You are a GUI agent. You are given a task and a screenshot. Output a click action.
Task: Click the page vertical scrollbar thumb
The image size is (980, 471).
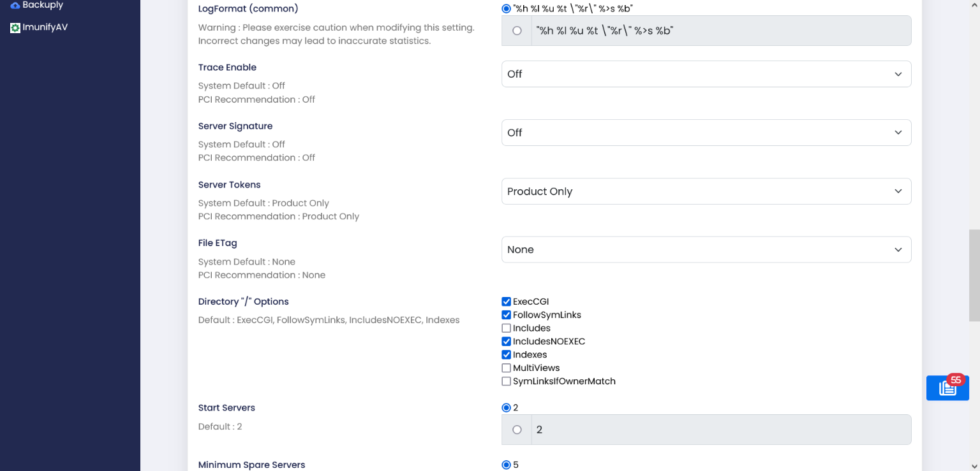coord(974,275)
